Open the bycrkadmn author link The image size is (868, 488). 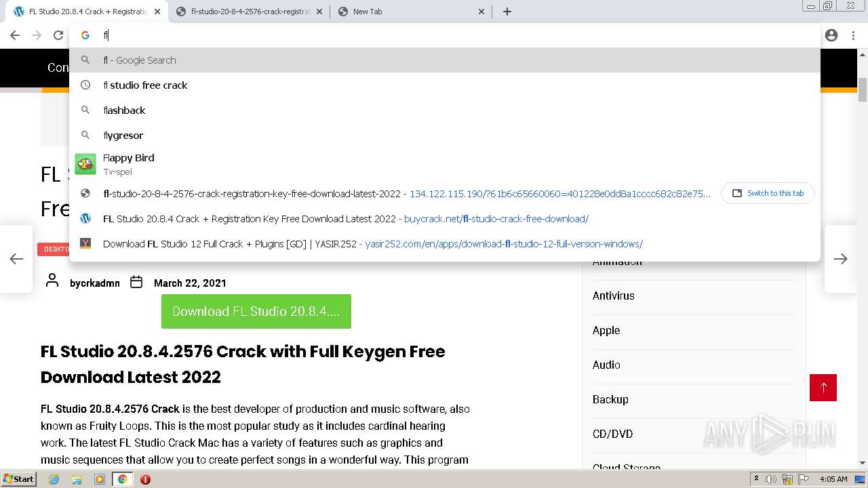(95, 283)
